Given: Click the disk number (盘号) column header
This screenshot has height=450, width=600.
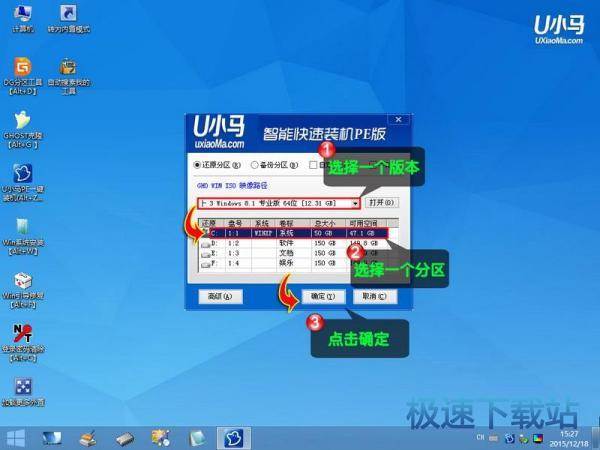Looking at the screenshot, I should (238, 223).
